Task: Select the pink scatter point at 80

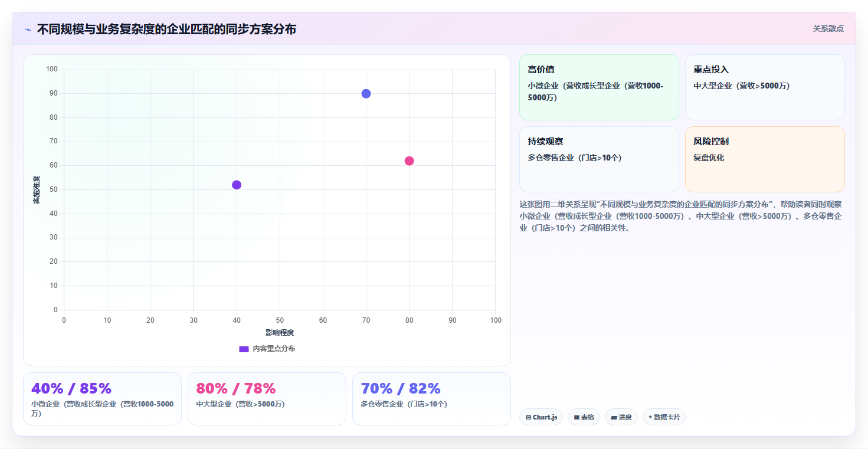Action: tap(409, 161)
